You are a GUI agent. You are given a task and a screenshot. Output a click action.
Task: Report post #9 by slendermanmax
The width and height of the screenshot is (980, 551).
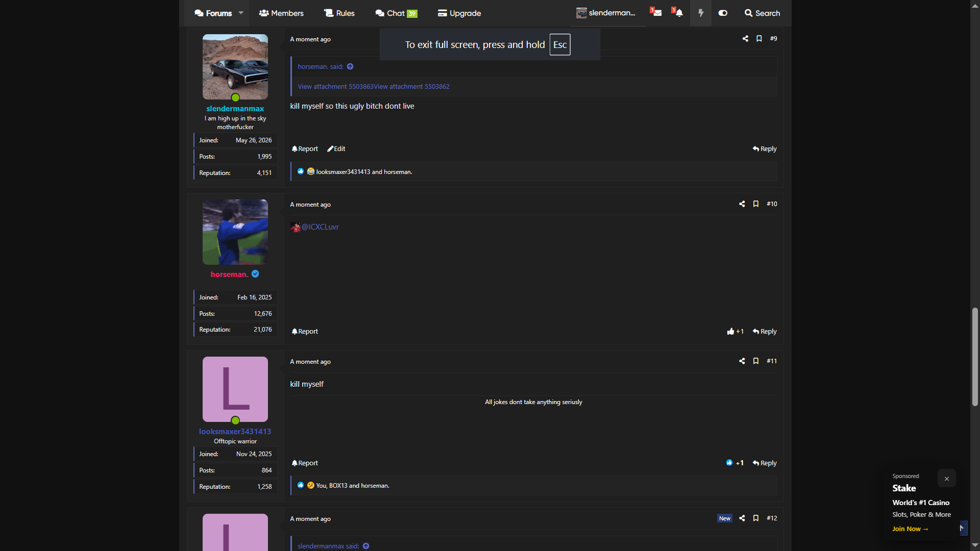point(305,149)
